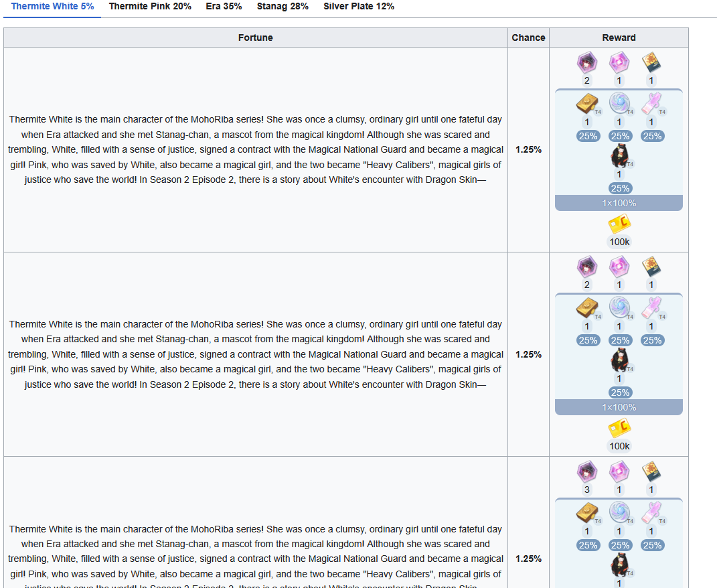Click the 25% badge under first row's gold case
Viewport: 717px width, 588px height.
(x=588, y=136)
